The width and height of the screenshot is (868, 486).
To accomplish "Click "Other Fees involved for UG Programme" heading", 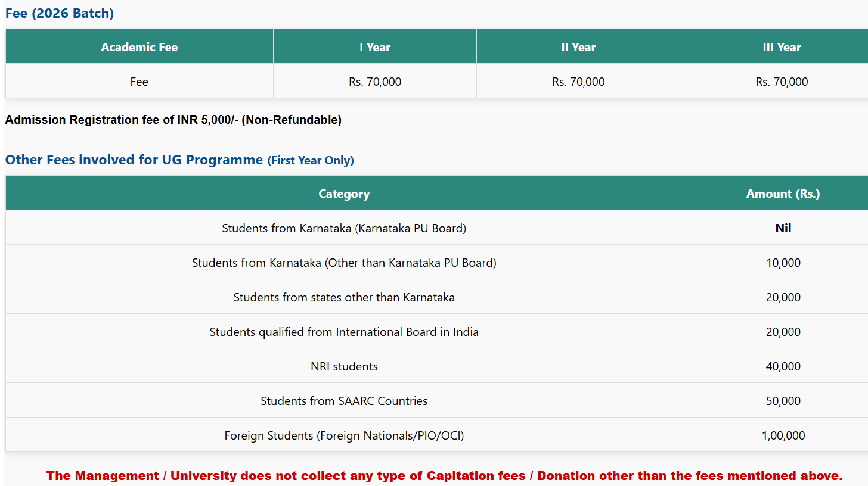I will click(x=134, y=160).
